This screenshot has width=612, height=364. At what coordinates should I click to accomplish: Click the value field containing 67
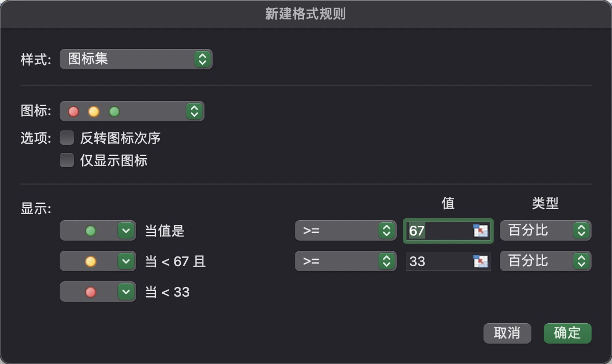tap(440, 231)
